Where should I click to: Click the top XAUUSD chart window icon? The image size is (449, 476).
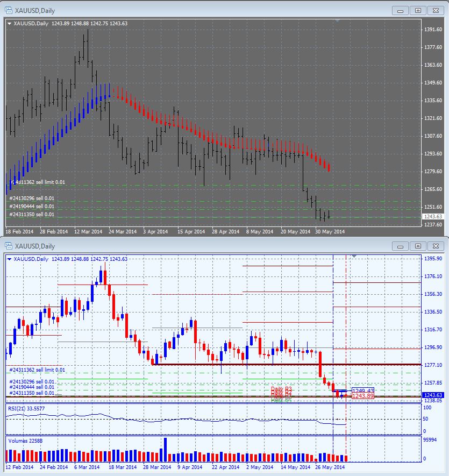9,10
